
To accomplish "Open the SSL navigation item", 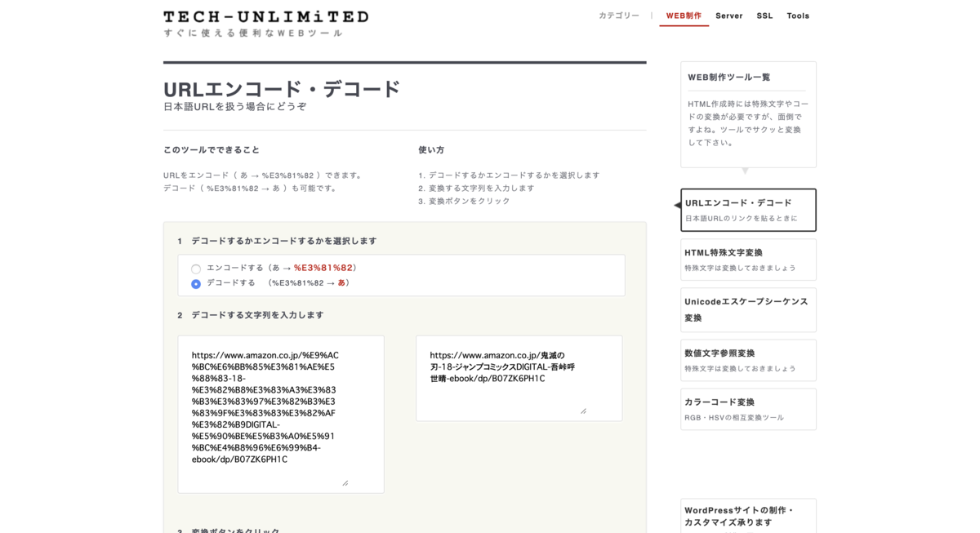I will pos(764,16).
